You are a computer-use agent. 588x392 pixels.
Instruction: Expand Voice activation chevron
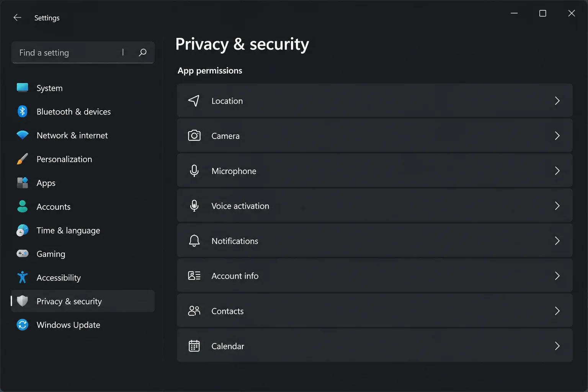[x=557, y=206]
